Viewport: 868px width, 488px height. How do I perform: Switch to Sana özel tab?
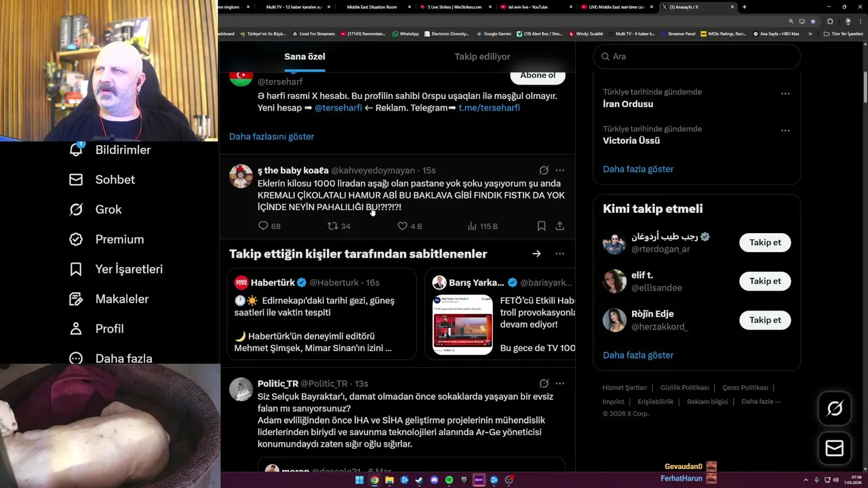coord(304,56)
